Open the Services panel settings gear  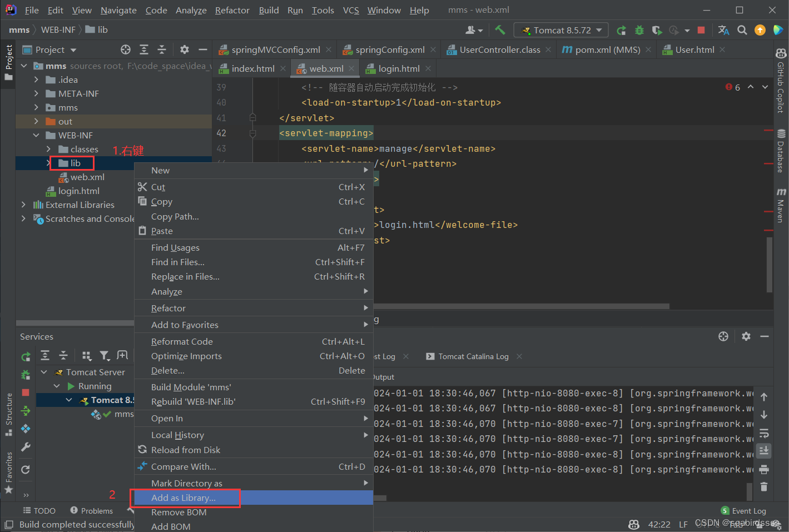[x=746, y=336]
